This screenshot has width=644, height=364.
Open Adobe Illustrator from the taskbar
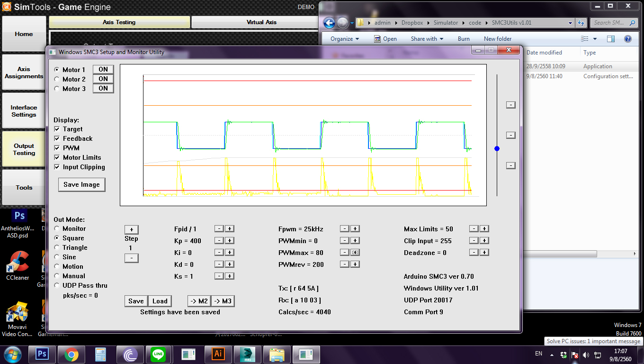[218, 354]
